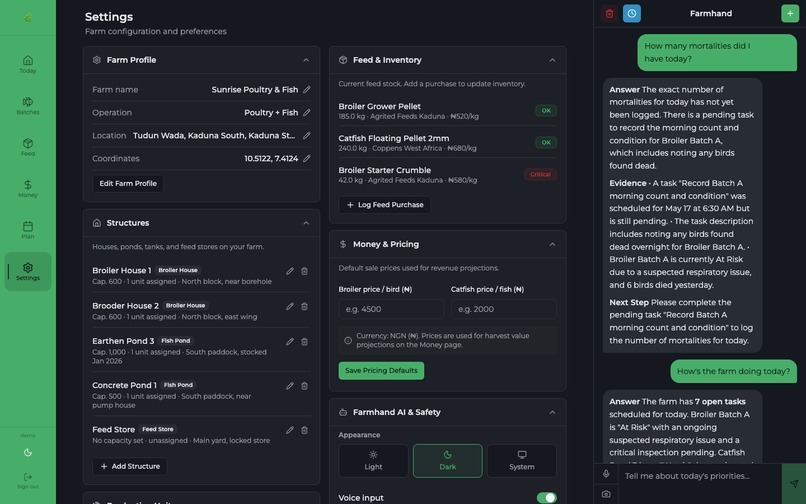The image size is (806, 504).
Task: Click the camera icon in chat
Action: tap(606, 494)
